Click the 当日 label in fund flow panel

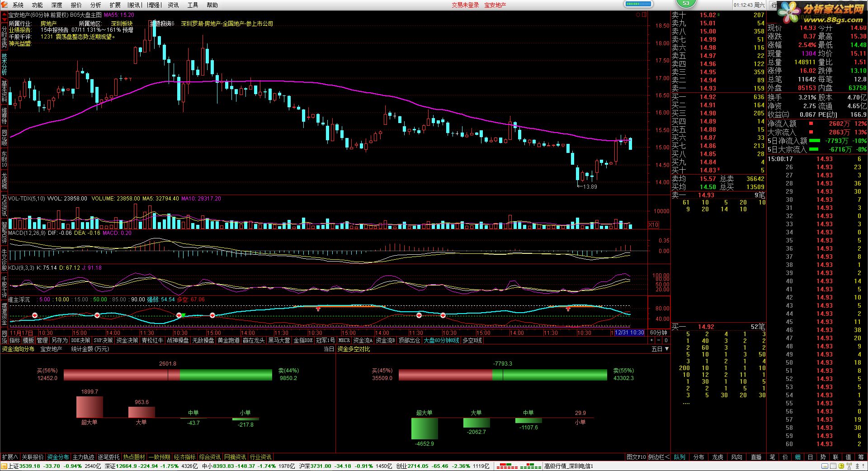coord(329,349)
